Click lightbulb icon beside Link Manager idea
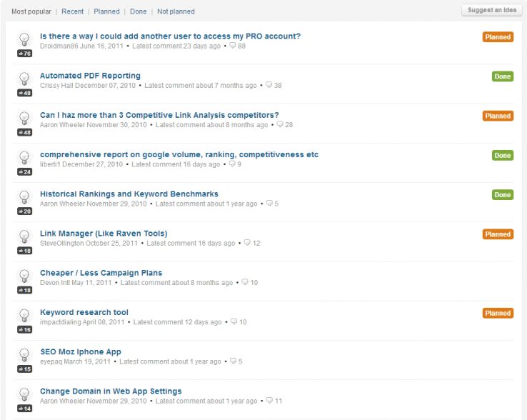527x420 pixels. tap(24, 236)
